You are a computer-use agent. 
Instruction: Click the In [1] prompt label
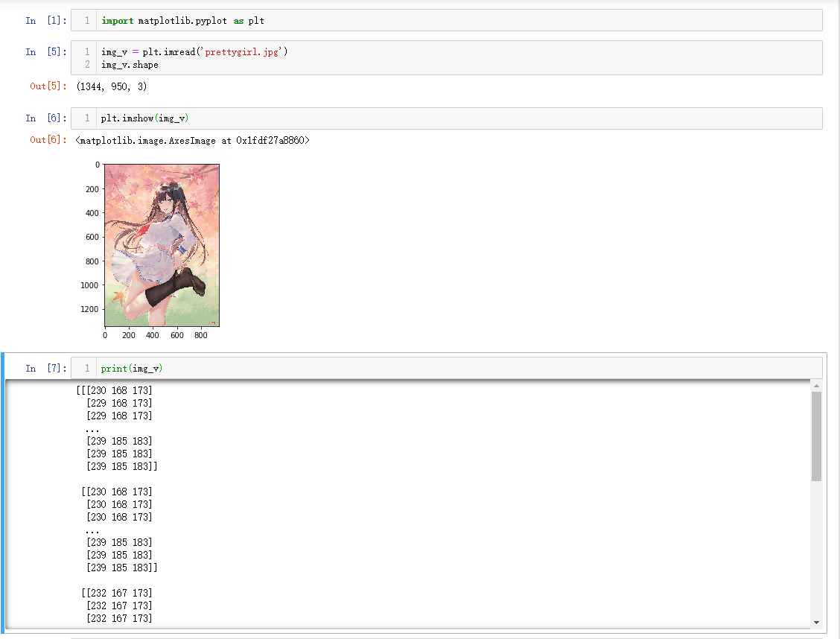(x=45, y=20)
